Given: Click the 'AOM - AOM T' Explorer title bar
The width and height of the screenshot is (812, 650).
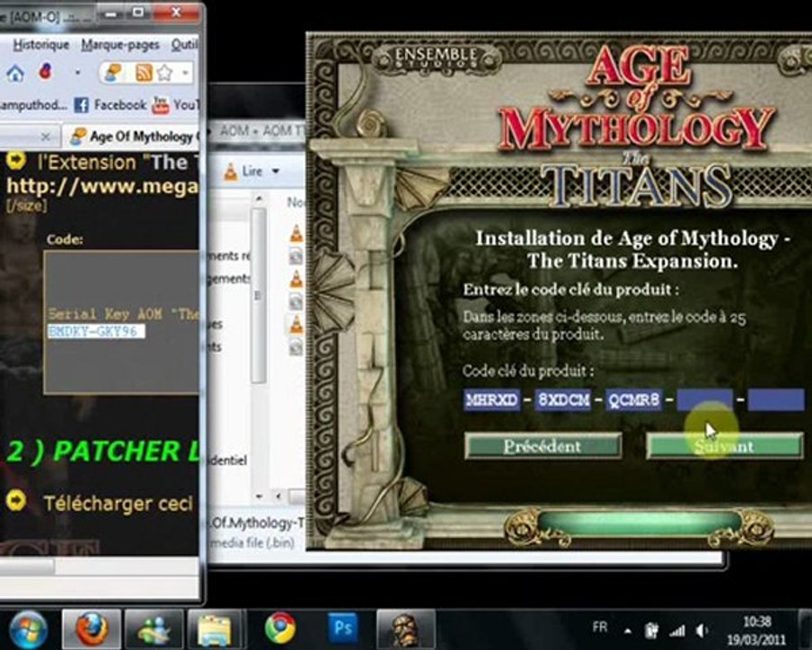Looking at the screenshot, I should tap(256, 130).
